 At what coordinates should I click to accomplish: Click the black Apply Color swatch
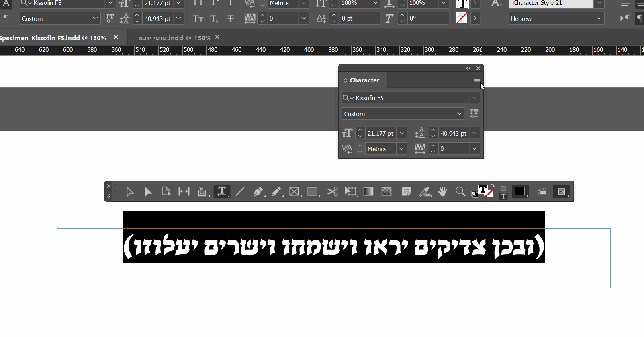coord(519,191)
